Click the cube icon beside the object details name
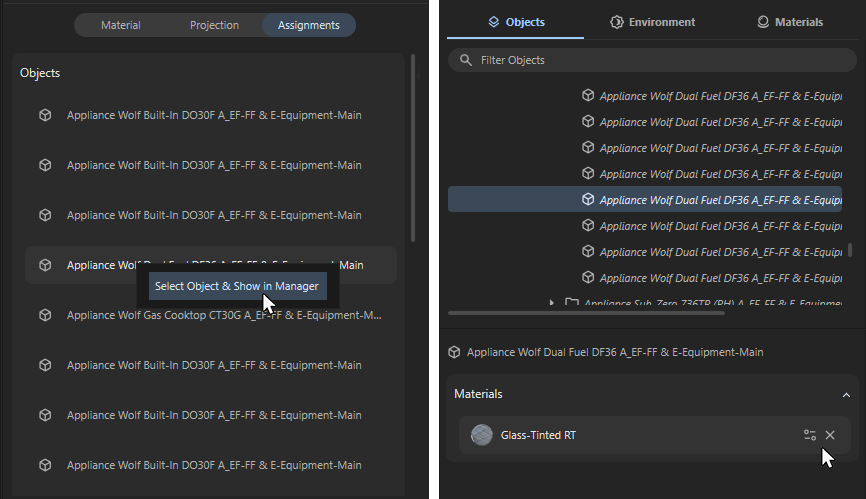866x499 pixels. point(454,352)
